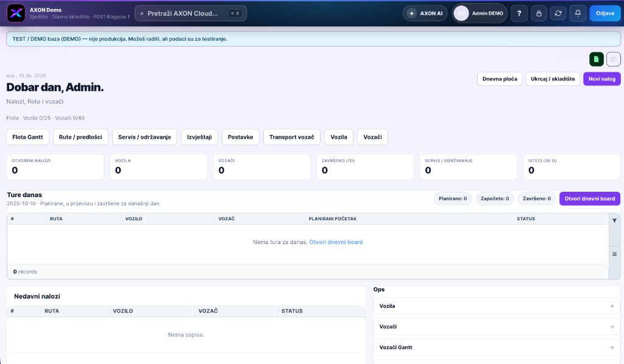Open the AXON AI assistant

(425, 13)
